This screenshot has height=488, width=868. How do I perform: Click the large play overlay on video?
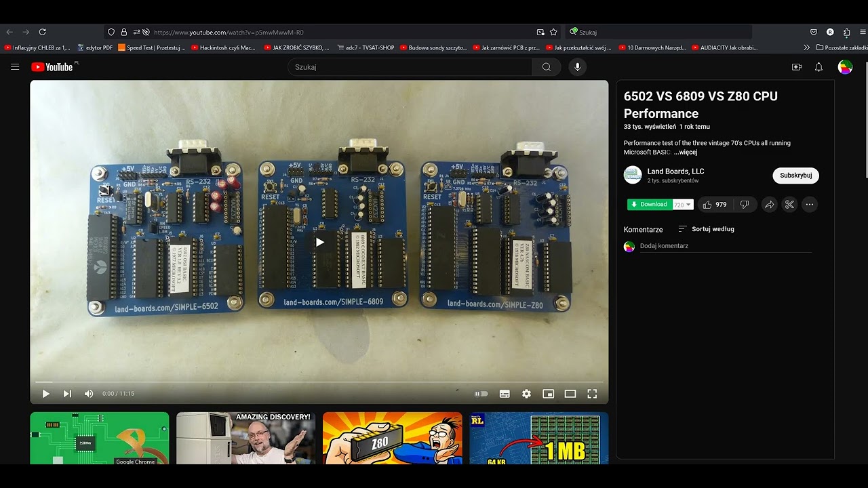point(319,242)
